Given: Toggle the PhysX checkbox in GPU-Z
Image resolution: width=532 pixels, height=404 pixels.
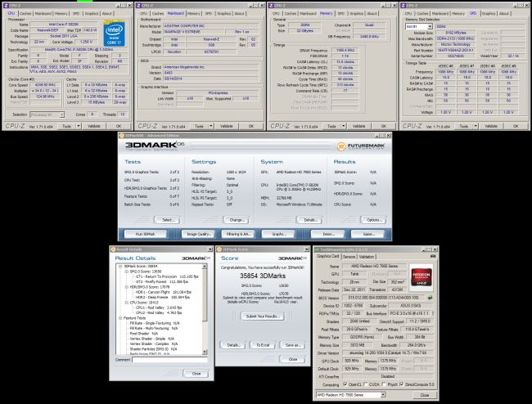Looking at the screenshot, I should [x=384, y=384].
